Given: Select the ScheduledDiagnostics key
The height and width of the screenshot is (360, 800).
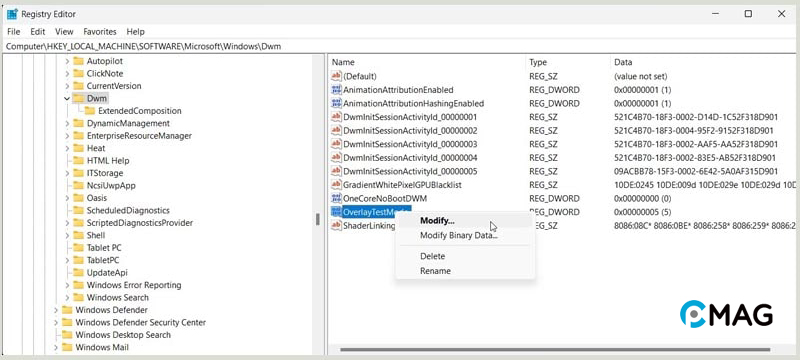Looking at the screenshot, I should tap(128, 210).
